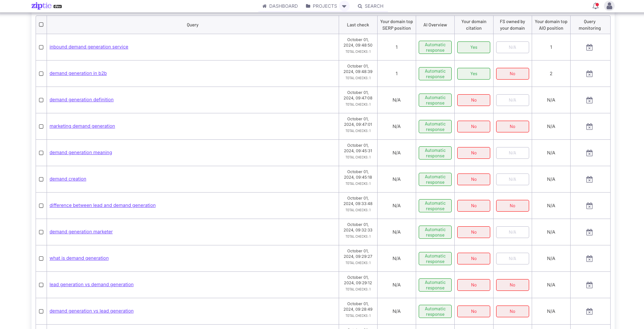The height and width of the screenshot is (329, 644).
Task: Open the demand generation meaning query link
Action: point(81,153)
